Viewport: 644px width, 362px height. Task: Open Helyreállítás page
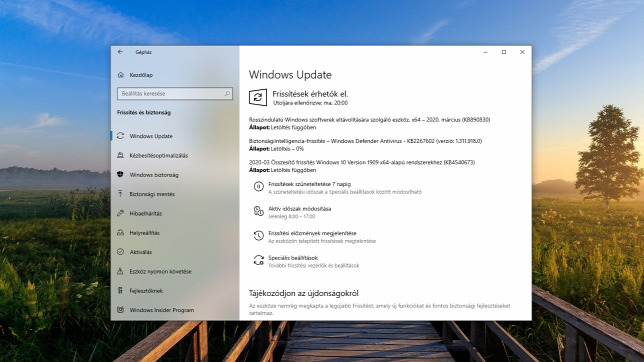pyautogui.click(x=145, y=233)
